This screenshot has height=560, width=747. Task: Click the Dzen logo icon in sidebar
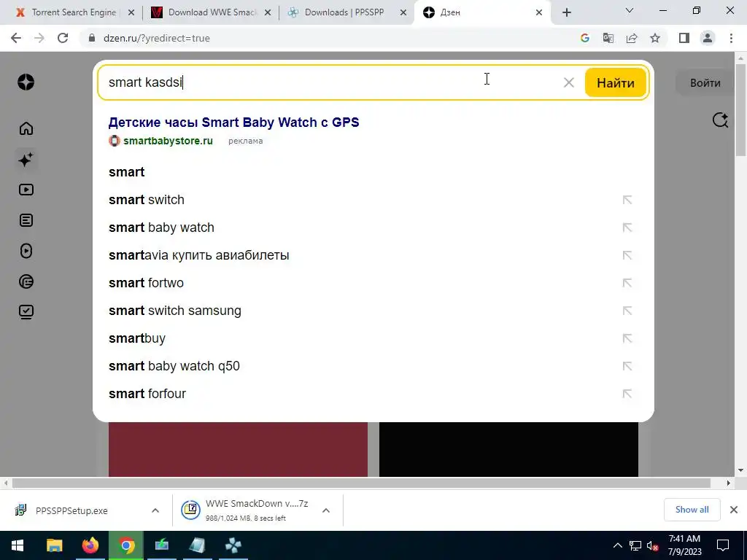26,82
